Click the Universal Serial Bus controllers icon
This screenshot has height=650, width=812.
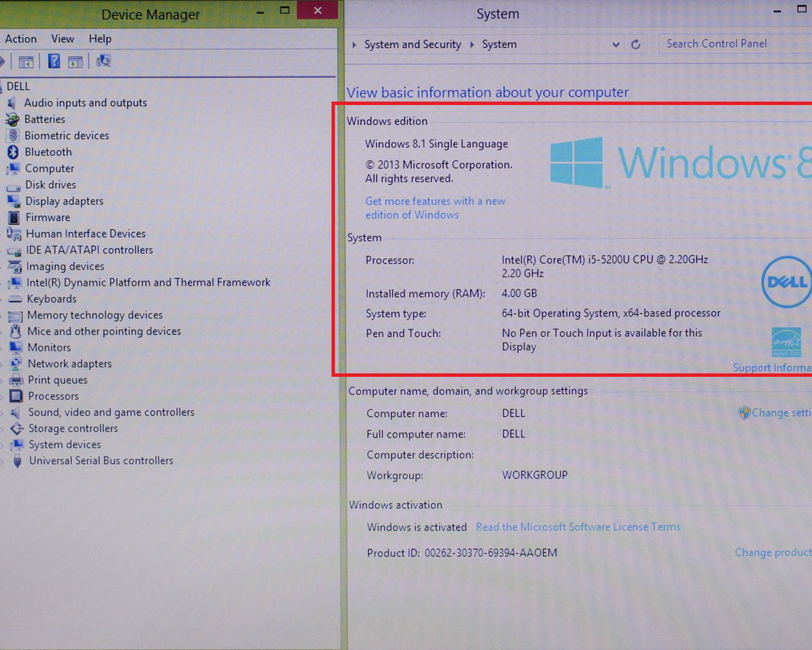[x=17, y=461]
